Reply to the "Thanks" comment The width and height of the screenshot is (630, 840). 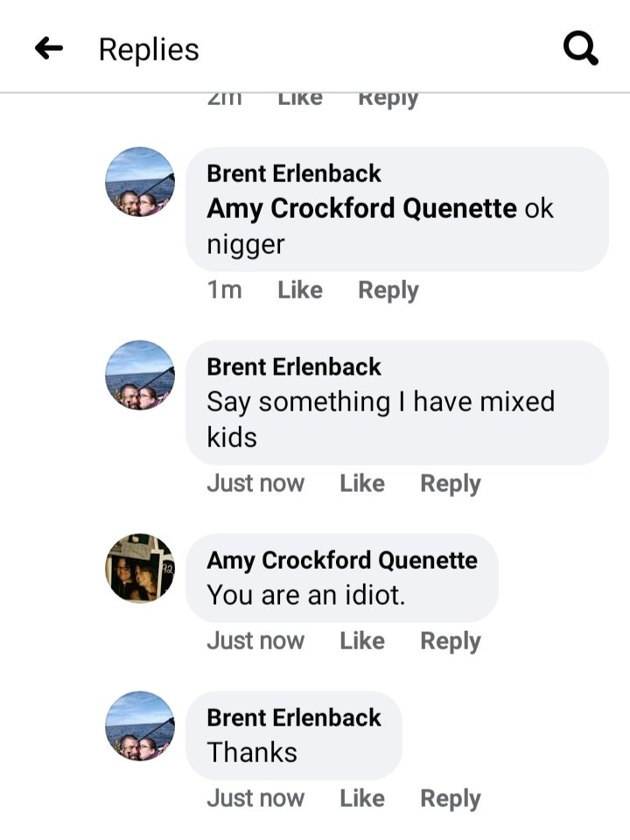coord(451,799)
